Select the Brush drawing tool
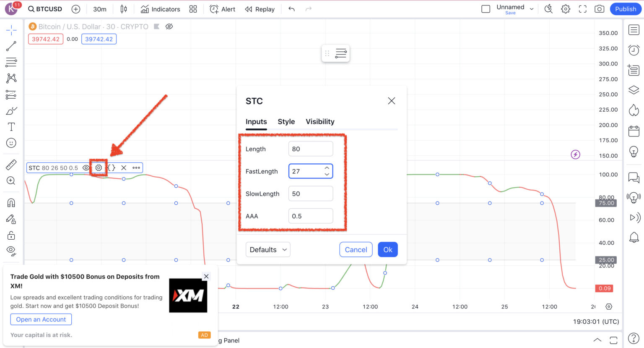This screenshot has width=644, height=348. click(11, 110)
